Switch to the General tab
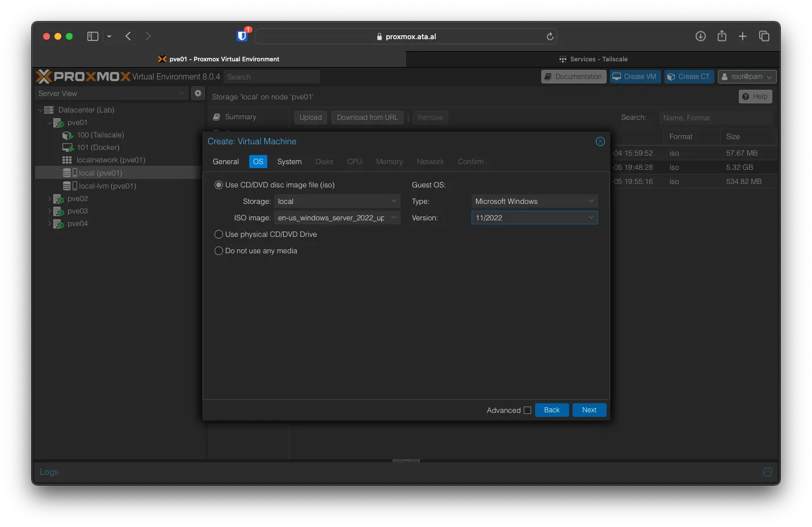The width and height of the screenshot is (812, 527). point(226,162)
